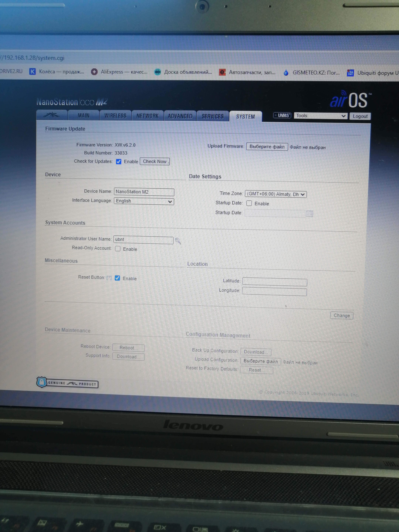399x532 pixels.
Task: Expand the Interface Language dropdown
Action: tap(144, 201)
